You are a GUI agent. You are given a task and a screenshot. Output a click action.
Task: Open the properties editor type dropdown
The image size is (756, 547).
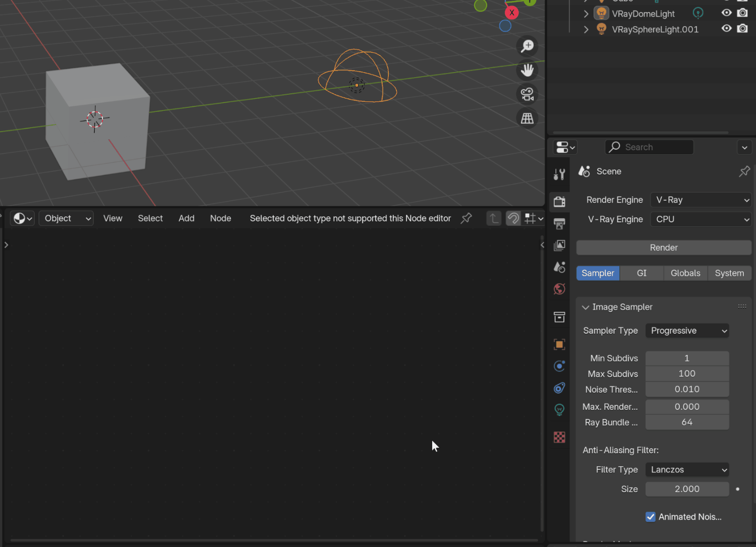pyautogui.click(x=565, y=147)
